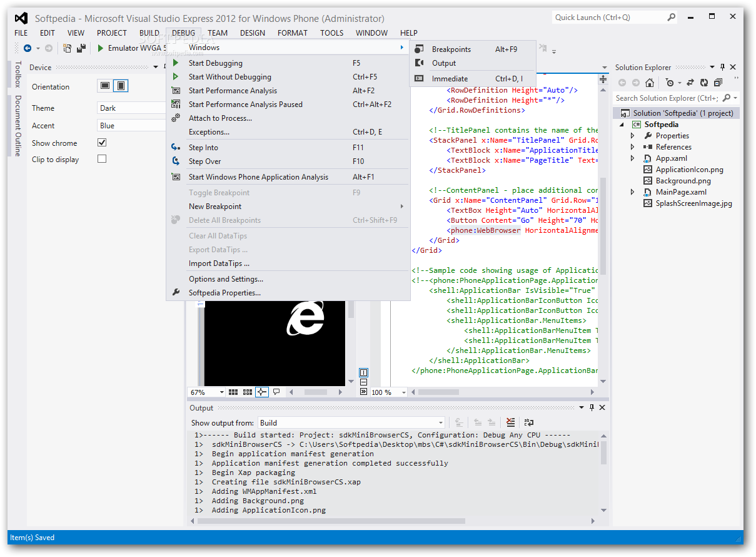Toggle the snap to snaplines crosshair icon
756x557 pixels.
coord(261,392)
